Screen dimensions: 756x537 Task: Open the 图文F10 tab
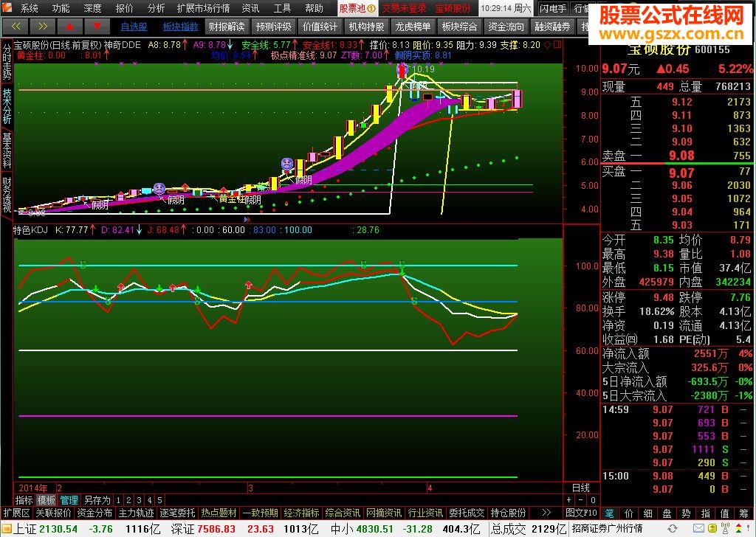tap(581, 513)
